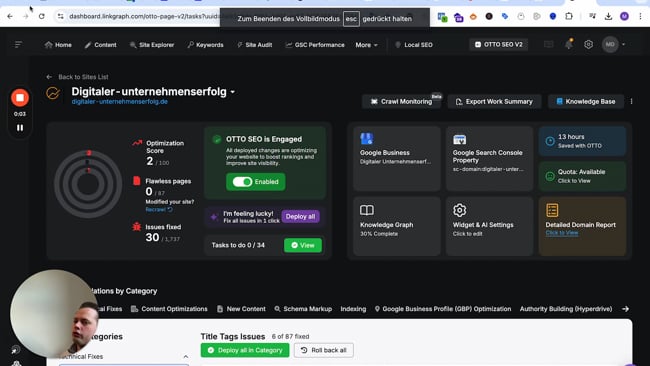
Task: Click the Google Business card icon
Action: [366, 138]
